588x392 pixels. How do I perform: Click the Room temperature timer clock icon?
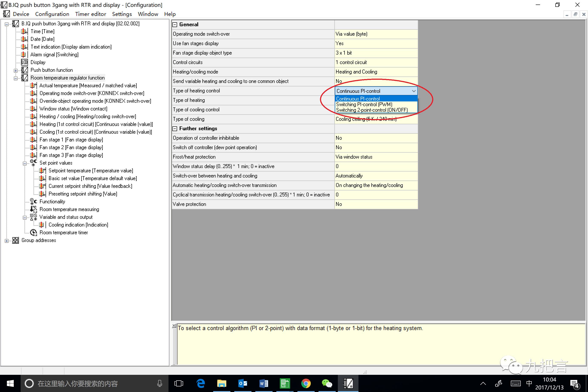click(33, 233)
